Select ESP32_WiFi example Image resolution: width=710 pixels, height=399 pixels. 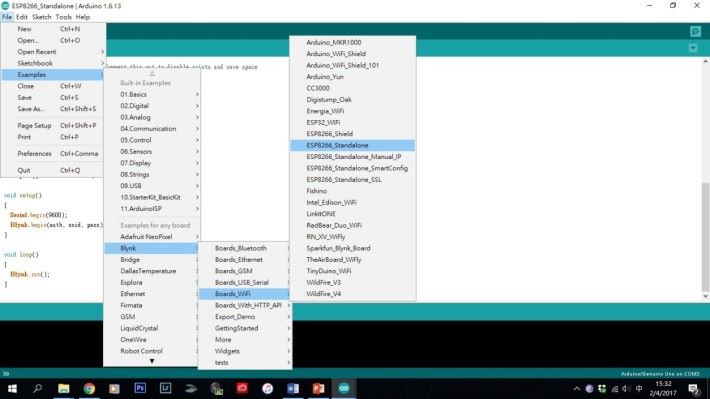click(352, 122)
